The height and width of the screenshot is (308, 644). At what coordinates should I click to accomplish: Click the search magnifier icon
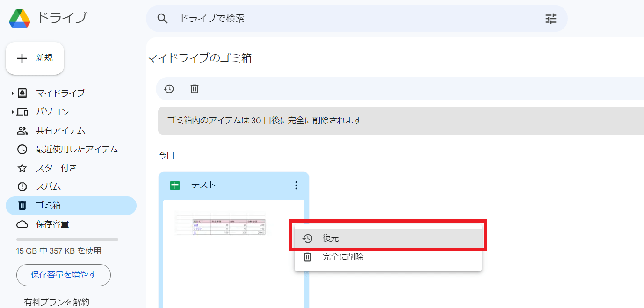point(162,19)
